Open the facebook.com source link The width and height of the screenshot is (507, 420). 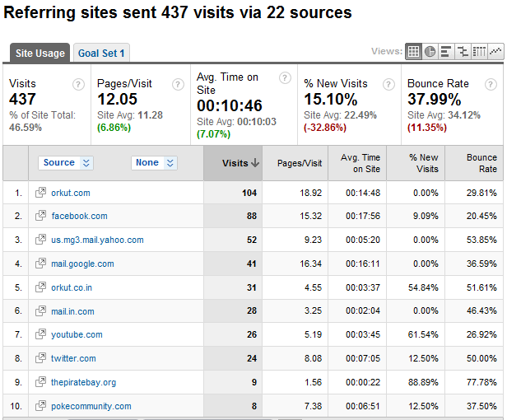[x=80, y=217]
